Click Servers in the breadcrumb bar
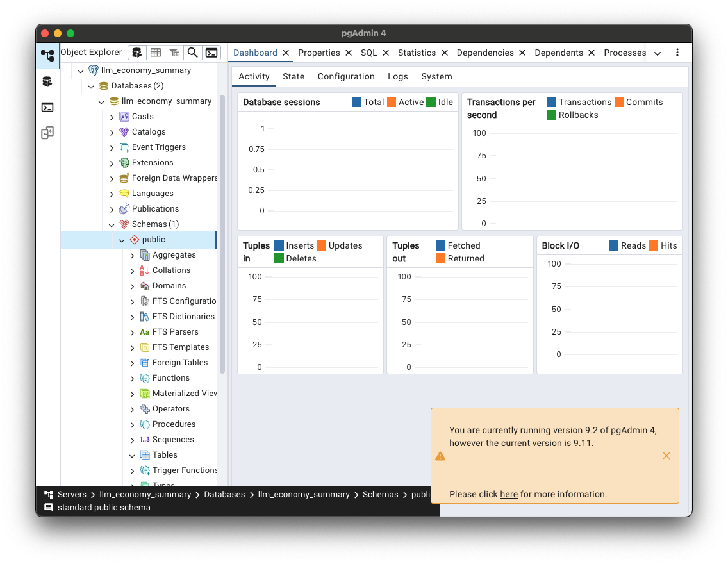The height and width of the screenshot is (564, 728). 72,494
